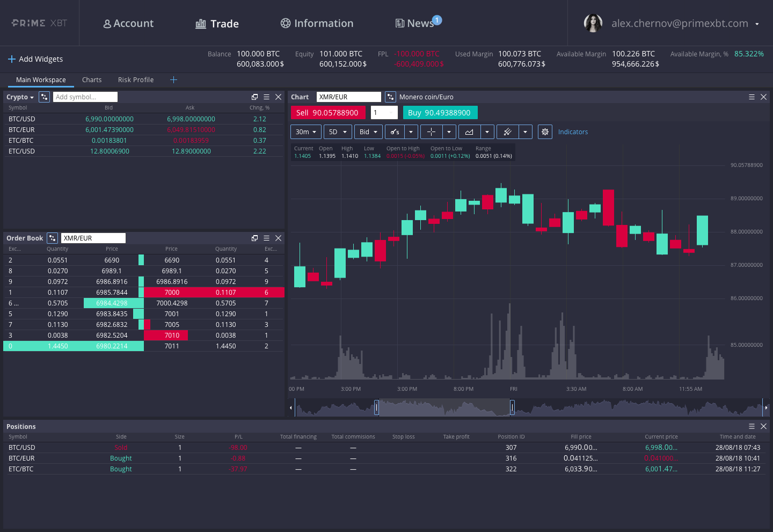Close the Chart panel
Screen dimensions: 773x532
763,97
